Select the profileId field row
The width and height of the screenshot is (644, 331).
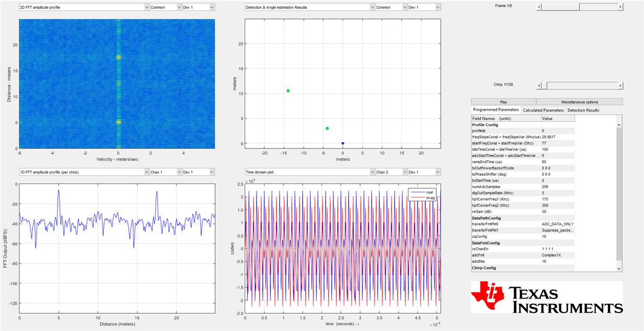click(x=523, y=131)
